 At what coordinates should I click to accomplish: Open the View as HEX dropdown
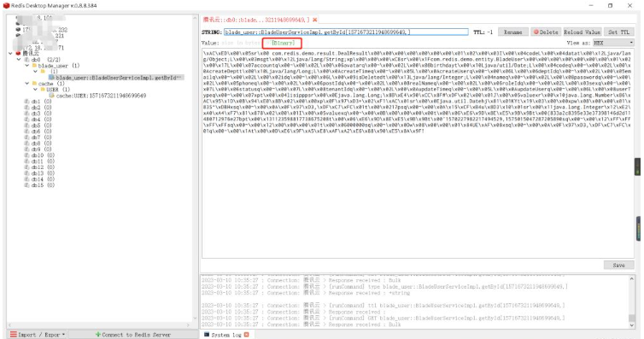[613, 43]
